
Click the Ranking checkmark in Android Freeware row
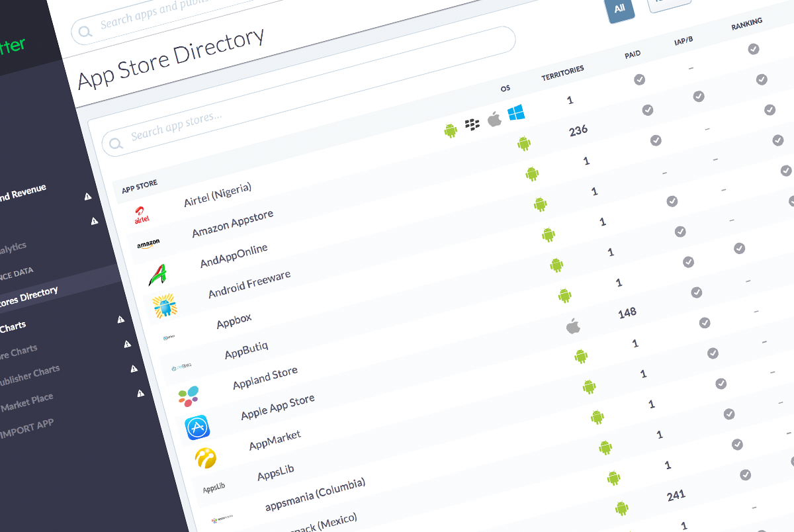click(777, 140)
